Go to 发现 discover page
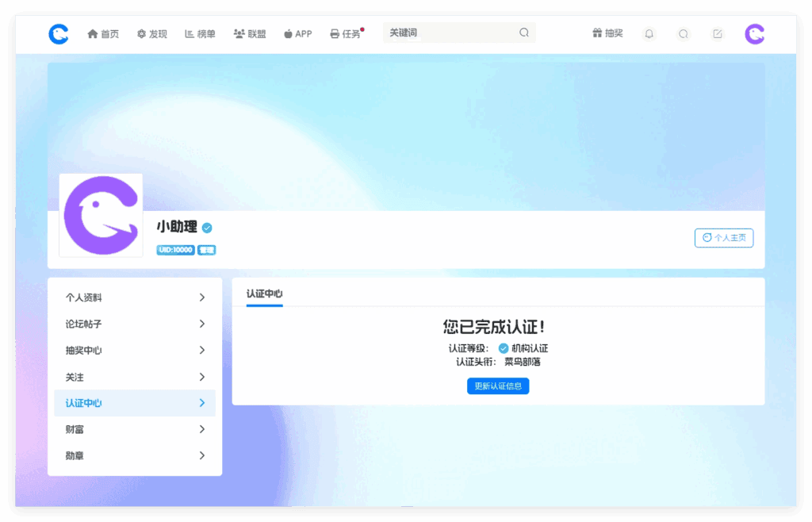Image resolution: width=812 pixels, height=522 pixels. pyautogui.click(x=151, y=34)
